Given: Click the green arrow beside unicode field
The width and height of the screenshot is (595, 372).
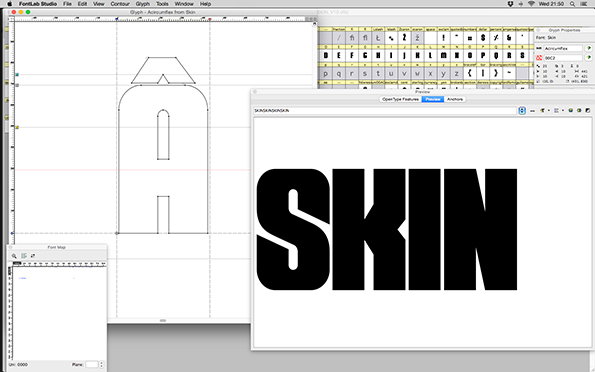Looking at the screenshot, I should [x=589, y=58].
